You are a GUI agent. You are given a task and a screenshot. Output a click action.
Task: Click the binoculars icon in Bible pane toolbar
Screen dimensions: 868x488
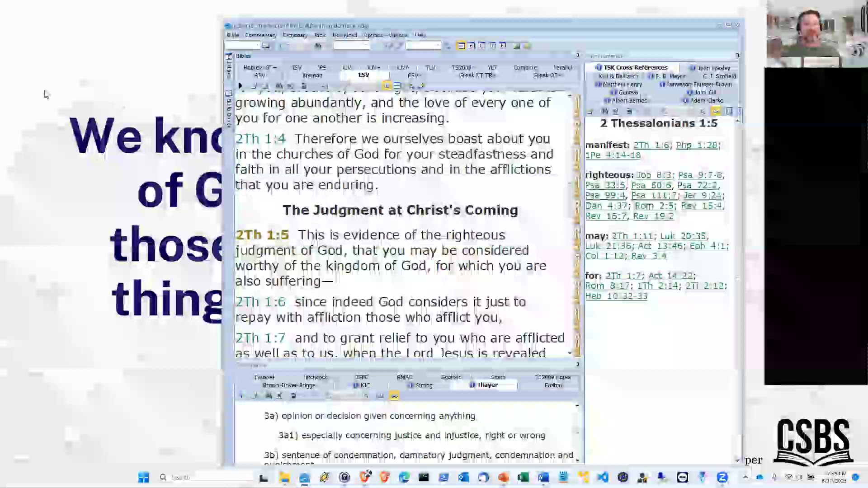click(x=279, y=86)
